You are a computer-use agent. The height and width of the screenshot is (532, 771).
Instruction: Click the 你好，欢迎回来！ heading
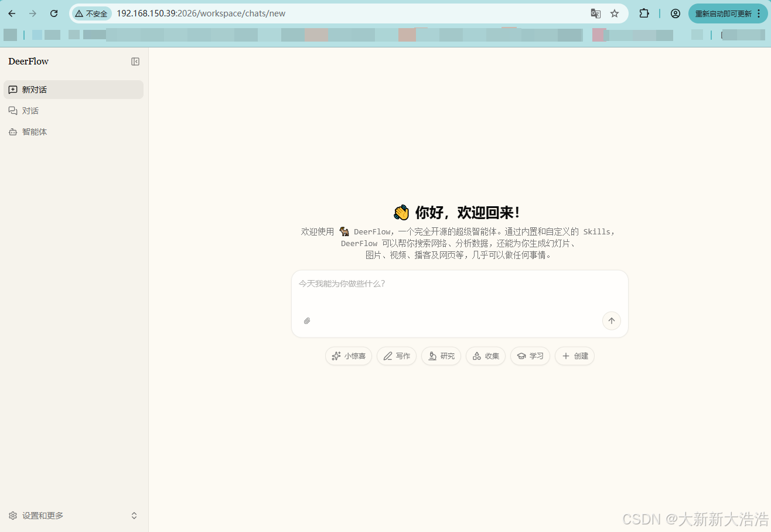pos(468,212)
